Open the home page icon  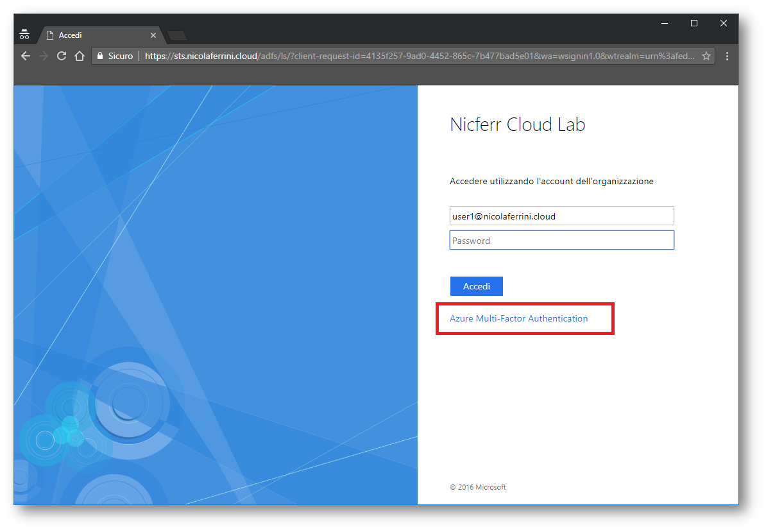(80, 56)
